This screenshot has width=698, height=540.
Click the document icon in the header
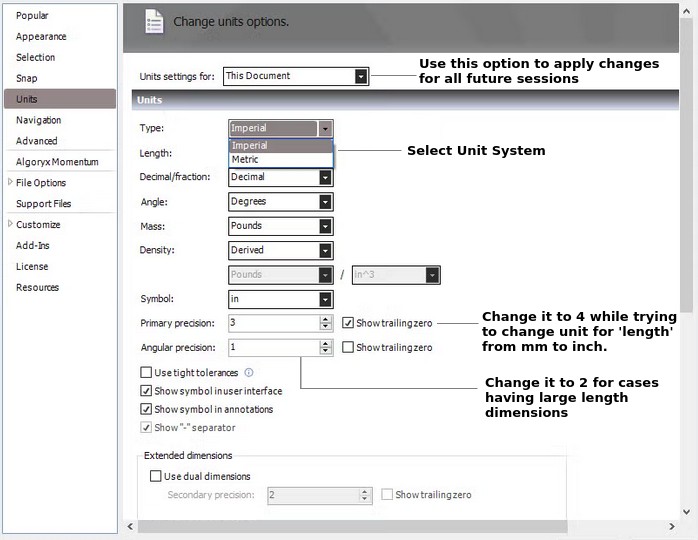(153, 21)
